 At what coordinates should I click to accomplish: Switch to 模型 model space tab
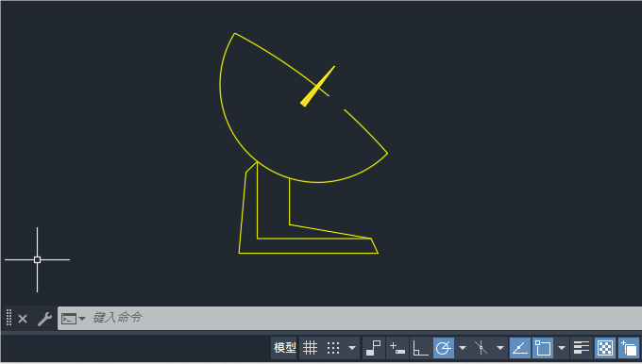[x=284, y=348]
